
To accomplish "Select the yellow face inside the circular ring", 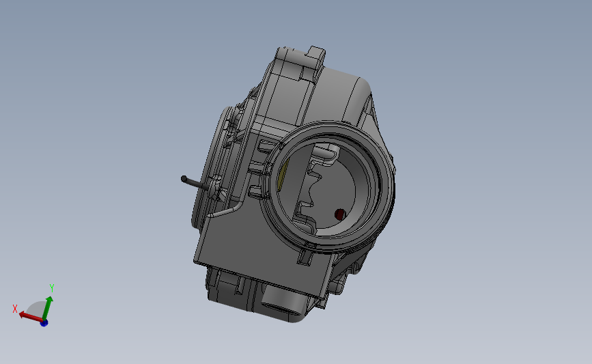I will pos(283,175).
